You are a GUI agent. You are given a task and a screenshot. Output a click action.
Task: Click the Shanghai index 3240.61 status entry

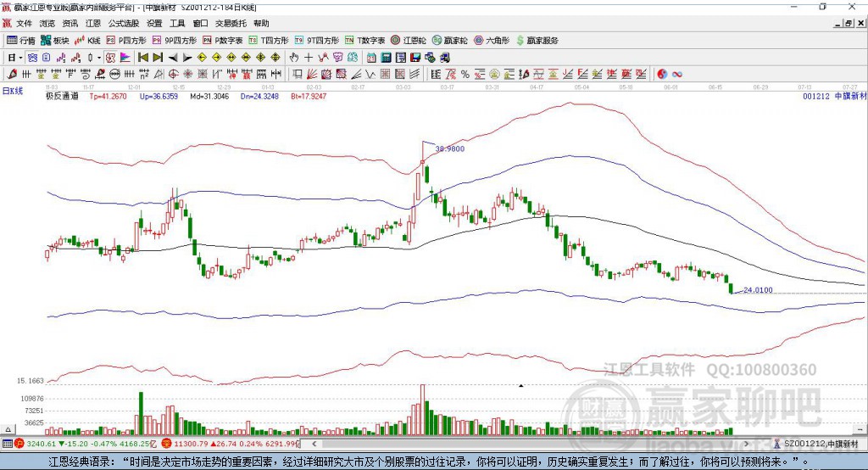coord(84,444)
